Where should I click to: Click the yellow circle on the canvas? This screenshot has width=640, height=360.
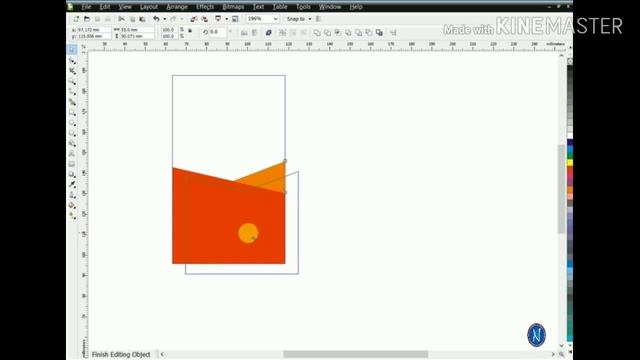(x=248, y=233)
